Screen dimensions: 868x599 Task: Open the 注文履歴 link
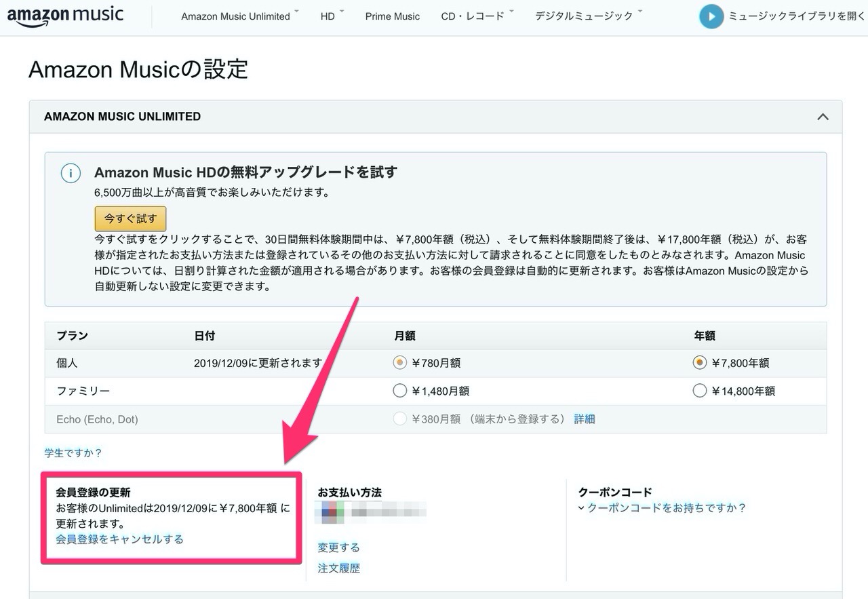coord(338,568)
